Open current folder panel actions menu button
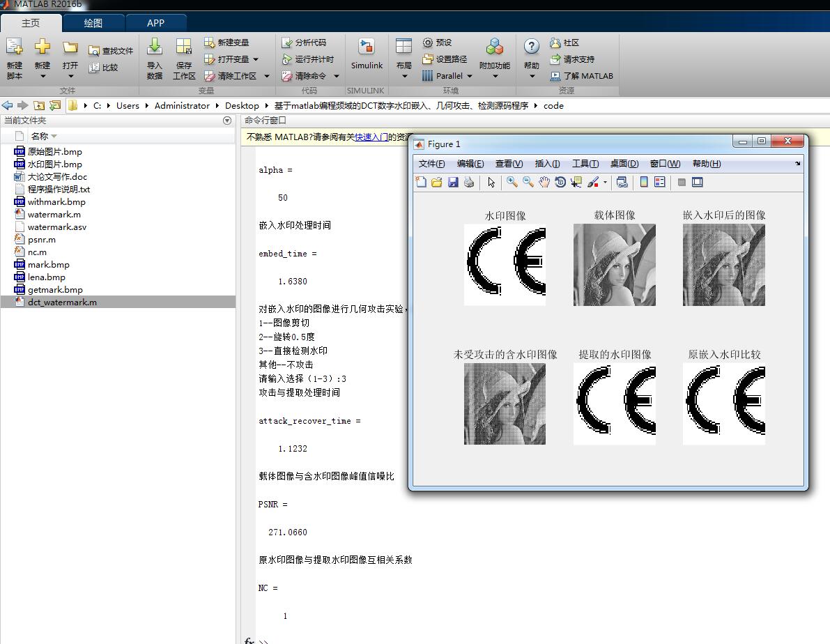This screenshot has width=830, height=644. pyautogui.click(x=227, y=121)
